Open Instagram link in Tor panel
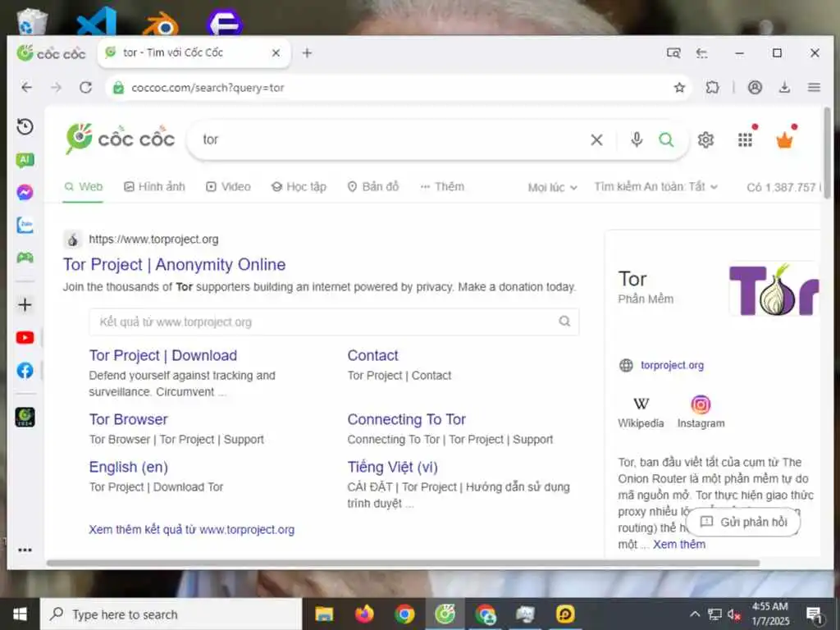Image resolution: width=840 pixels, height=630 pixels. pyautogui.click(x=701, y=413)
